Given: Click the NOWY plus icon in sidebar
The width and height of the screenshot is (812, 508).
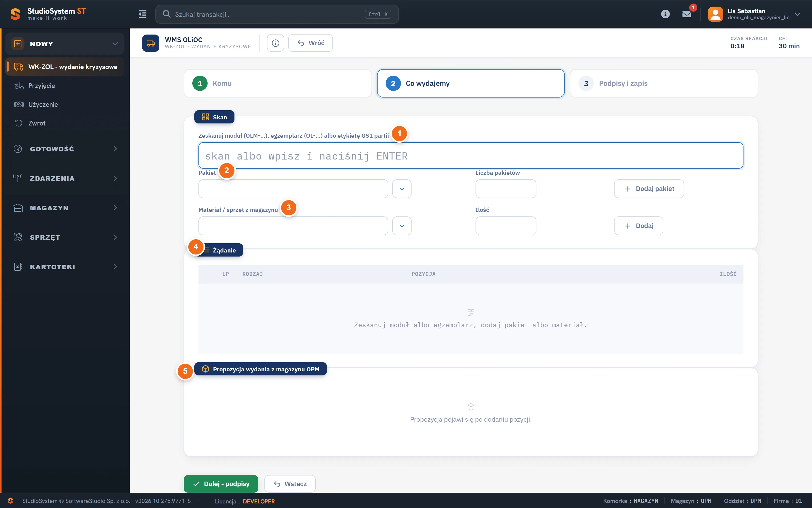Looking at the screenshot, I should (18, 44).
